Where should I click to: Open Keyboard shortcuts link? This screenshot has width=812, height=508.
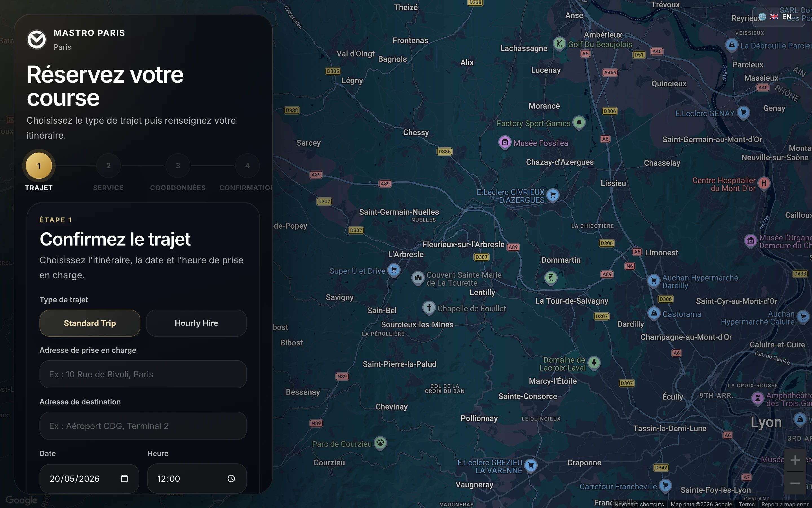639,504
